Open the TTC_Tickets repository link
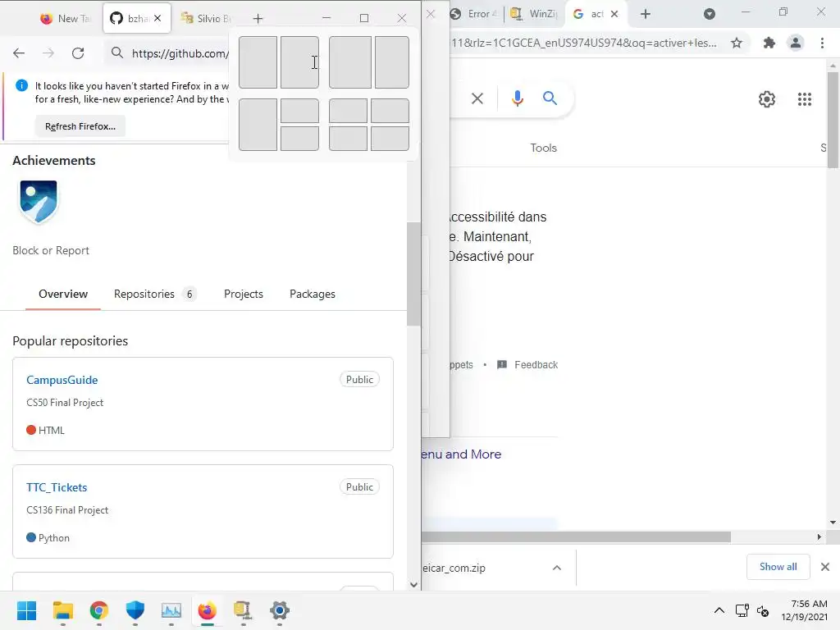 [x=57, y=487]
